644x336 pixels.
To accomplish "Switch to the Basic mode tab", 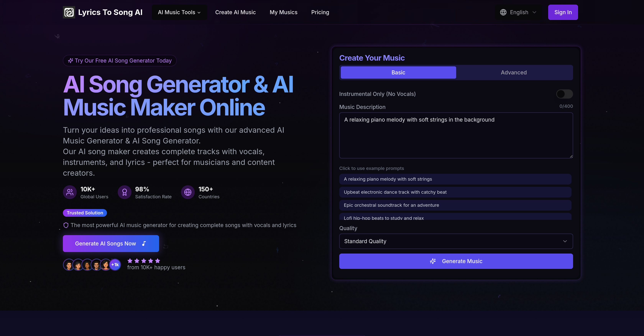I will click(x=398, y=72).
